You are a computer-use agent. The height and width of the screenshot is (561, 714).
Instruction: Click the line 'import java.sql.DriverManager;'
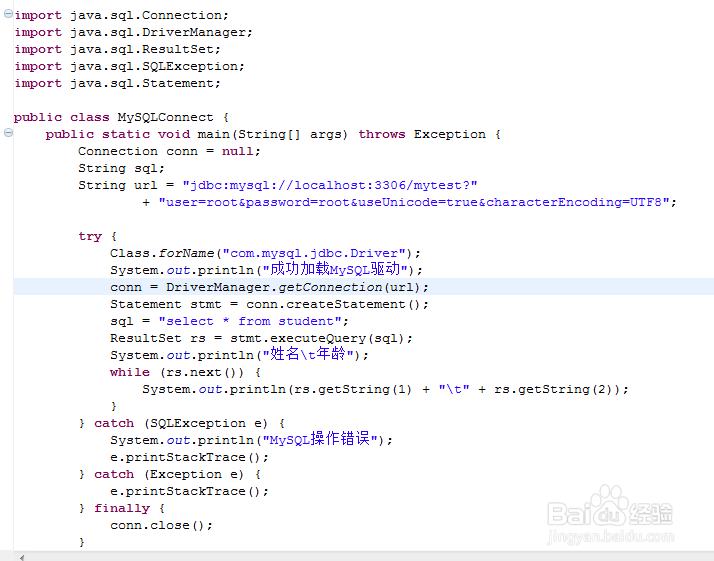tap(133, 32)
